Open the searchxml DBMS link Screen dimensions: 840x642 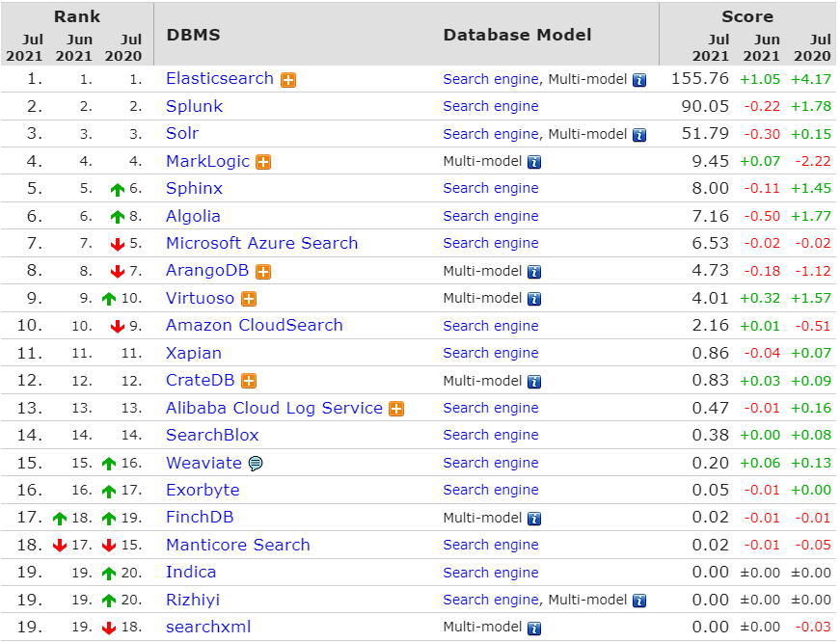(208, 627)
